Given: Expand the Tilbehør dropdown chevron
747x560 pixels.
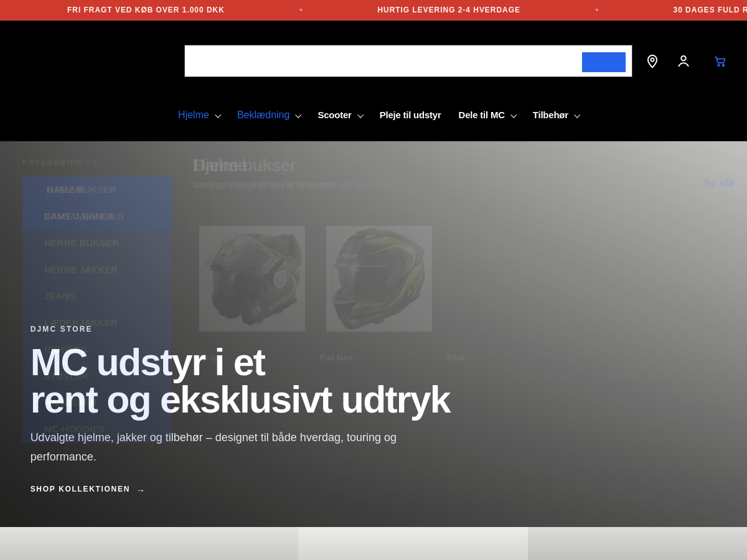Looking at the screenshot, I should tap(577, 116).
